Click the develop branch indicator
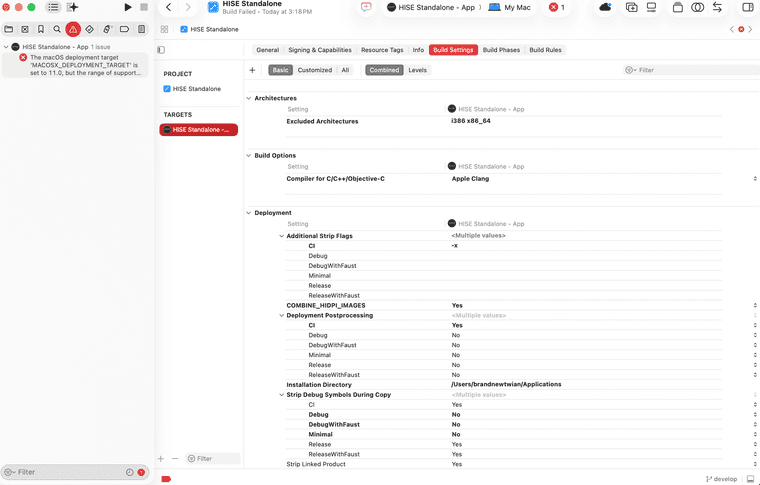 [722, 479]
